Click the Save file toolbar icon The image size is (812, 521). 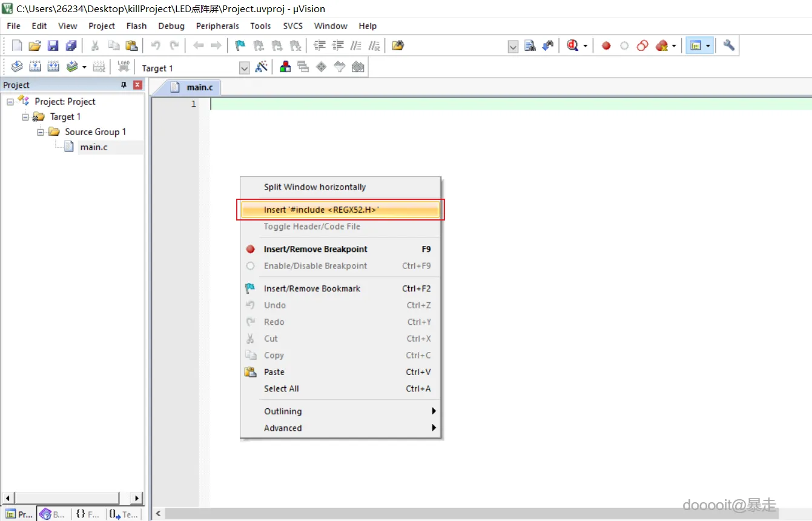53,45
